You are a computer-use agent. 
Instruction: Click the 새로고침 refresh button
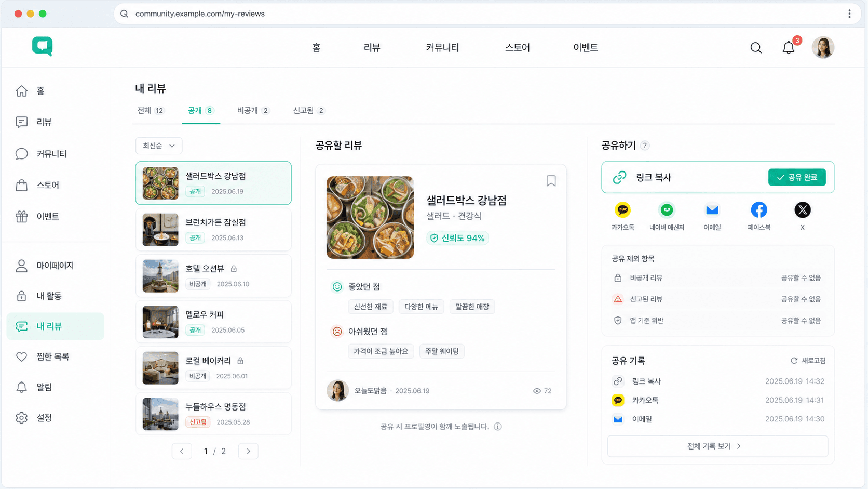click(x=808, y=361)
